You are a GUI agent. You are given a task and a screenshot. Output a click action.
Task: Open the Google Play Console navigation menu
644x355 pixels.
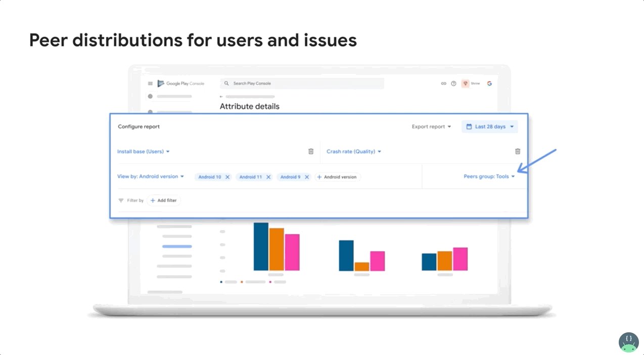point(150,83)
